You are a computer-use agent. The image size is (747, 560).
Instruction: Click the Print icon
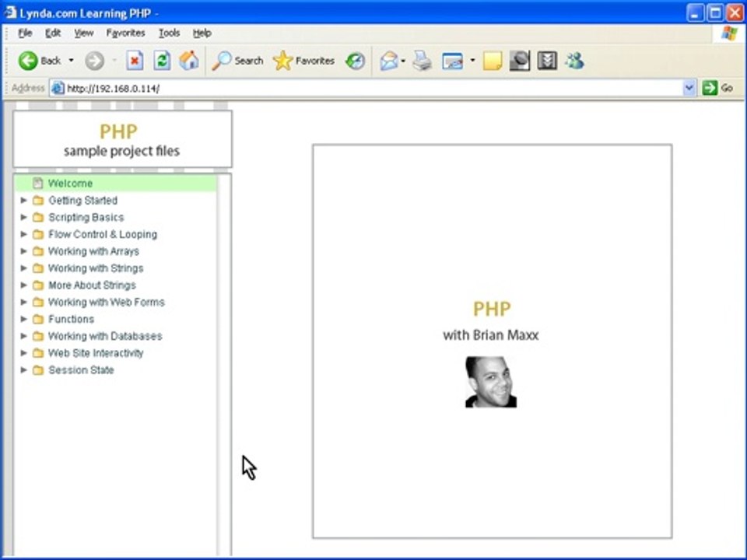click(x=422, y=61)
